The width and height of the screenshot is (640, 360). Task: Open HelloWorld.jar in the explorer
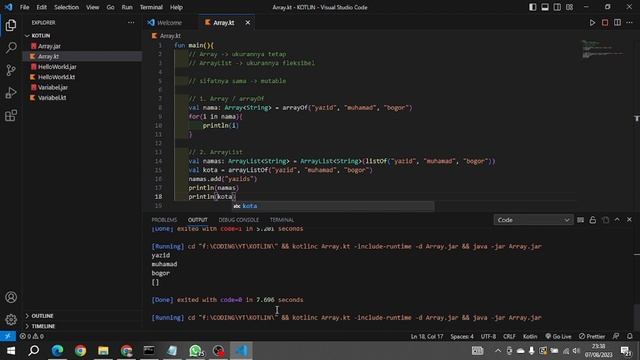tap(82, 67)
